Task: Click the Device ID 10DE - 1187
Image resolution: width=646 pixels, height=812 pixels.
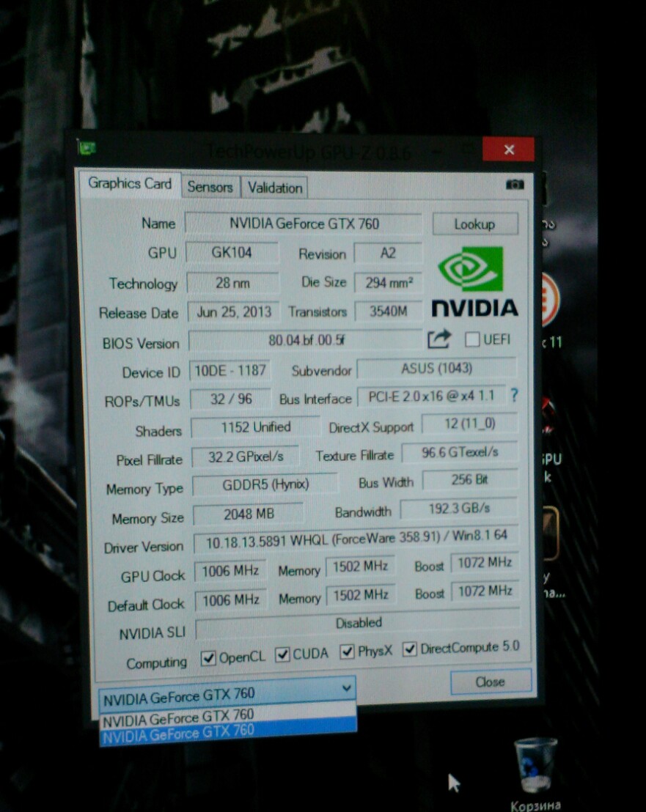Action: (230, 370)
